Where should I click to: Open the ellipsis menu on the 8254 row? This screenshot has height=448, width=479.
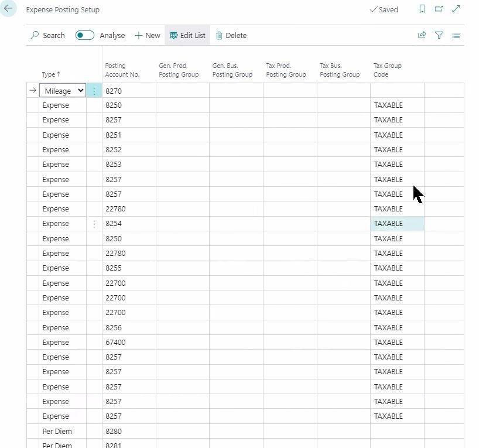[94, 223]
